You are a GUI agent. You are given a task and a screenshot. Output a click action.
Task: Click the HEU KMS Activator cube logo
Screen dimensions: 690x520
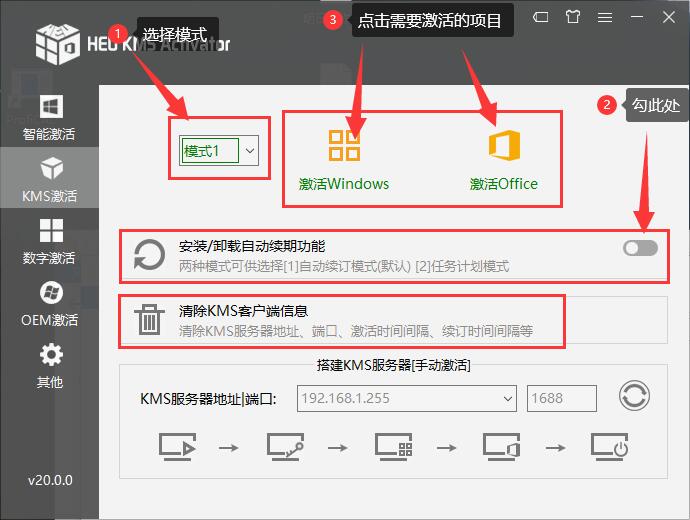point(57,44)
